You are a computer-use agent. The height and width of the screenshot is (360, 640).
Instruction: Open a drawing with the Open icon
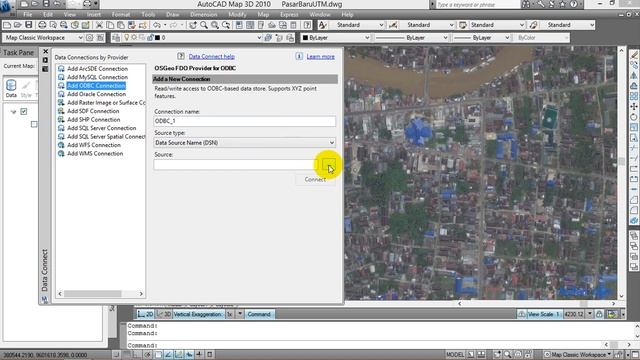[x=18, y=25]
